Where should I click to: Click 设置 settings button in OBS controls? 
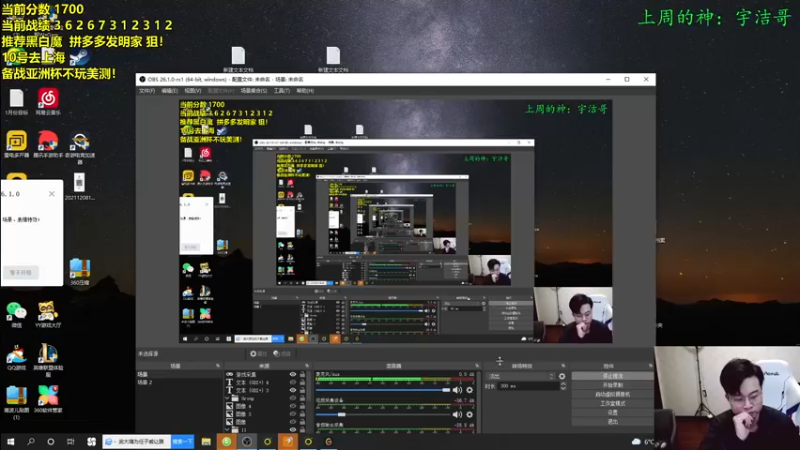coord(612,412)
